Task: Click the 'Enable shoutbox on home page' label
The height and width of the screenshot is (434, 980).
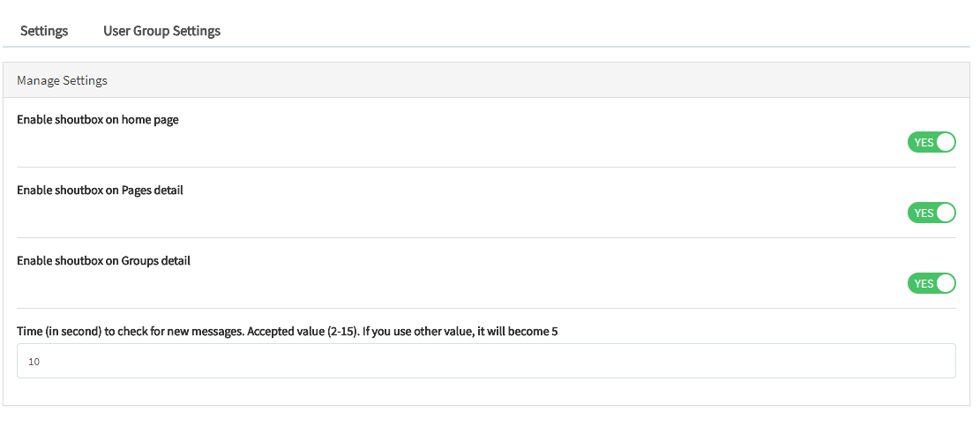Action: [x=98, y=119]
